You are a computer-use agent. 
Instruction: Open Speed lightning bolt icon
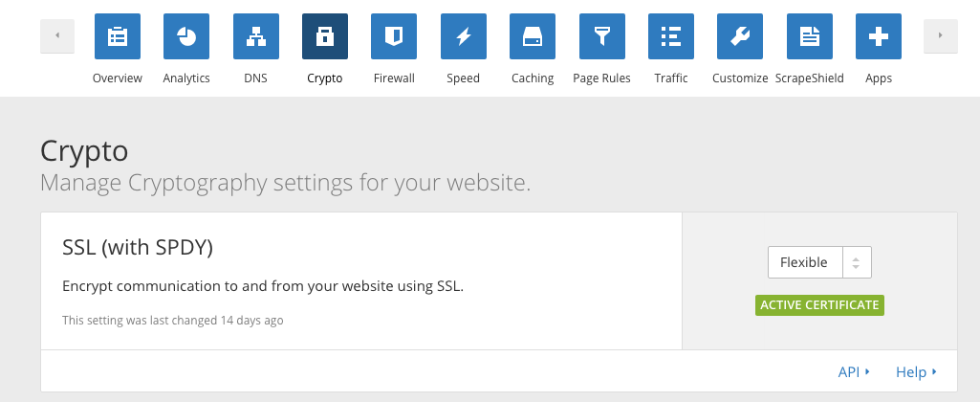463,36
